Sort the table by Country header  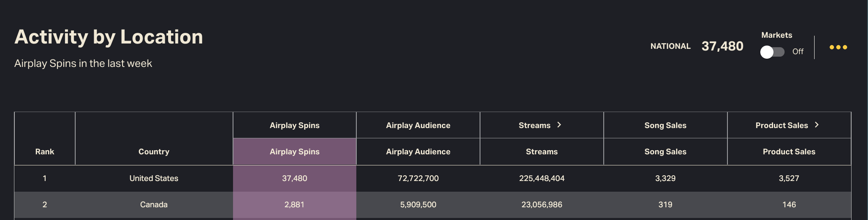154,151
